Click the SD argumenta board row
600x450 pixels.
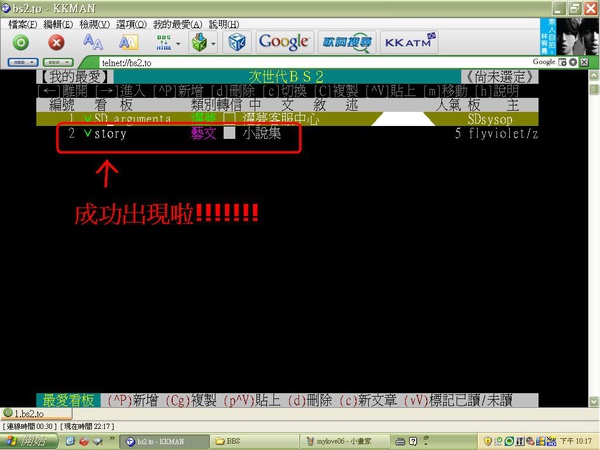tap(287, 119)
